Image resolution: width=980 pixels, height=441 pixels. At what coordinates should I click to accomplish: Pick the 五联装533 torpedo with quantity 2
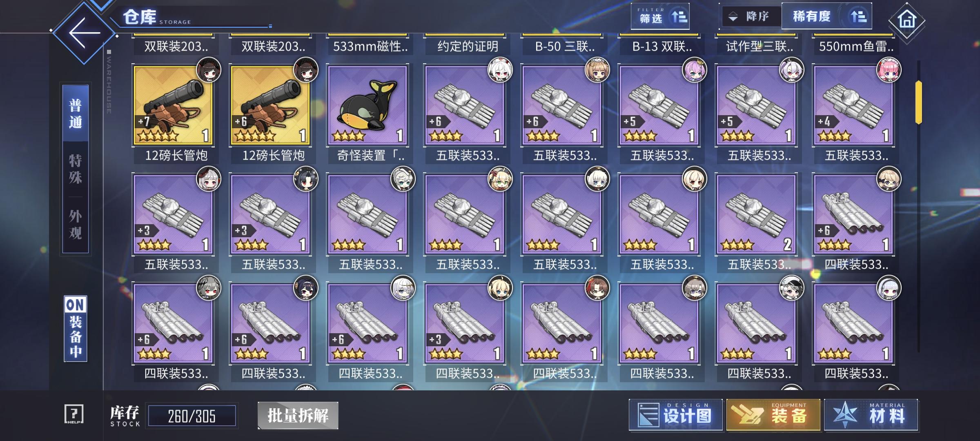(756, 214)
